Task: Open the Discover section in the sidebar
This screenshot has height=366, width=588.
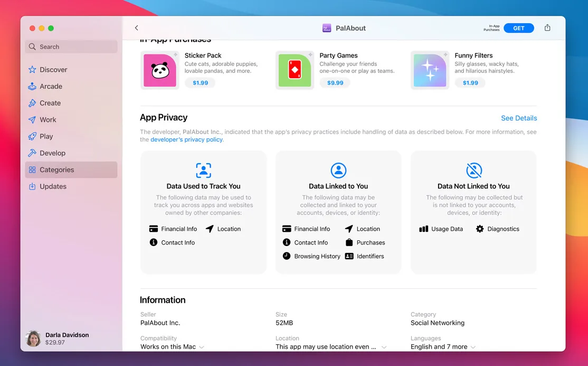Action: click(53, 70)
